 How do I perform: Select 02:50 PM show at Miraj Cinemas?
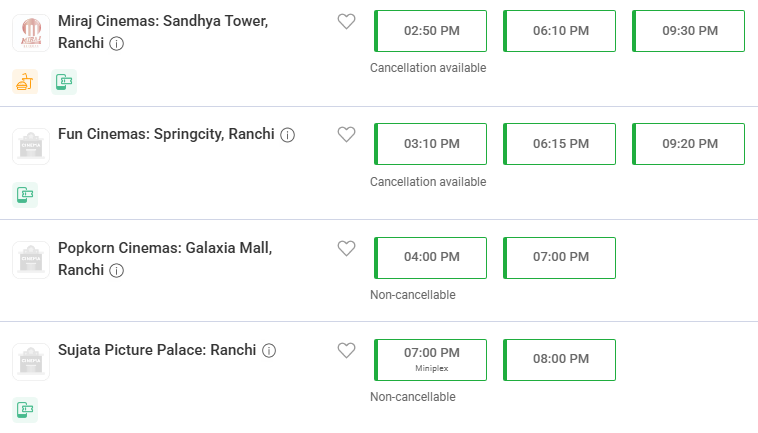(430, 31)
